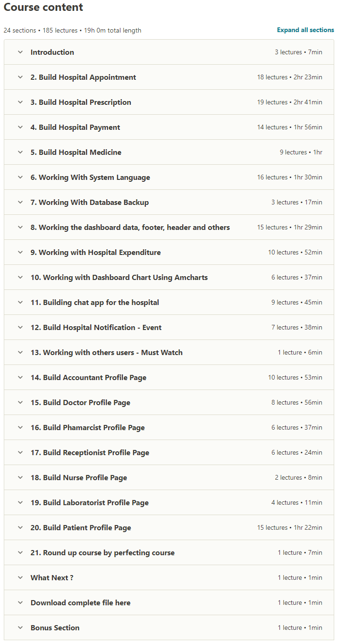
Task: Select the 3. Build Hospital Prescription title
Action: (x=81, y=102)
